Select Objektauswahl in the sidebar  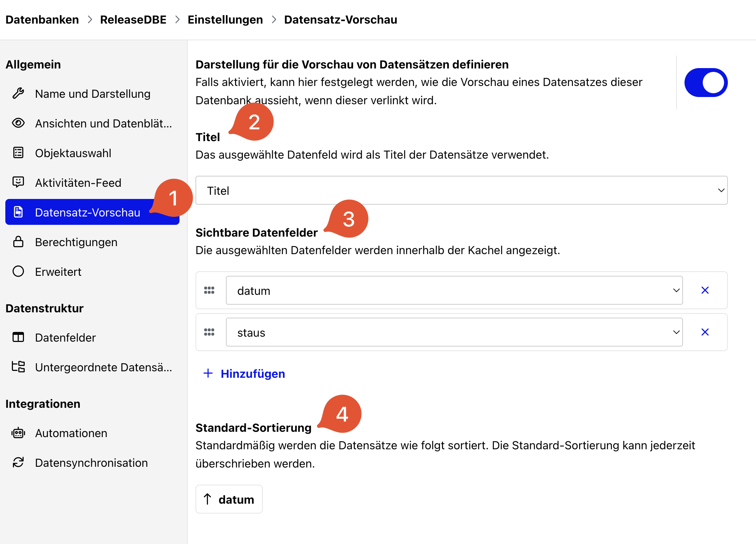click(x=92, y=153)
